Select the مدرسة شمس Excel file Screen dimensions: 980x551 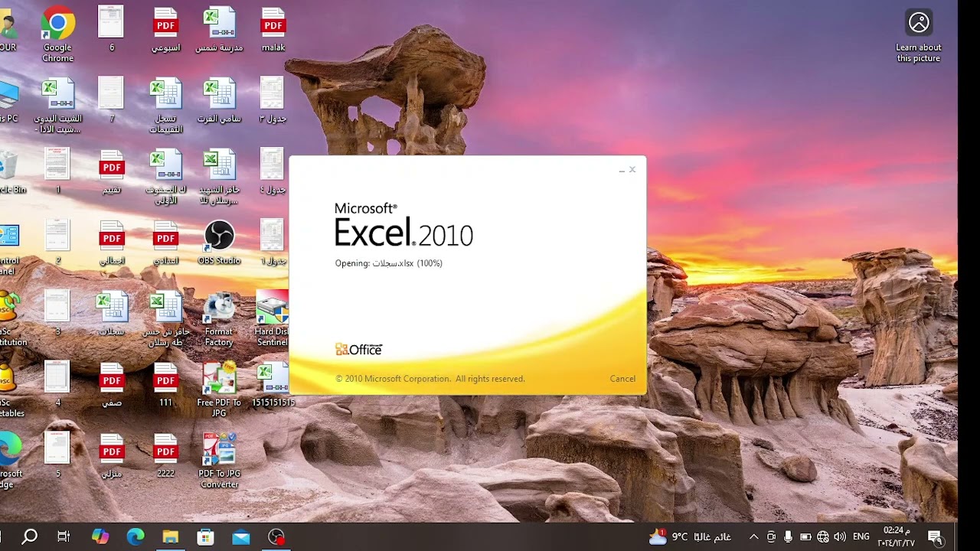[x=219, y=31]
